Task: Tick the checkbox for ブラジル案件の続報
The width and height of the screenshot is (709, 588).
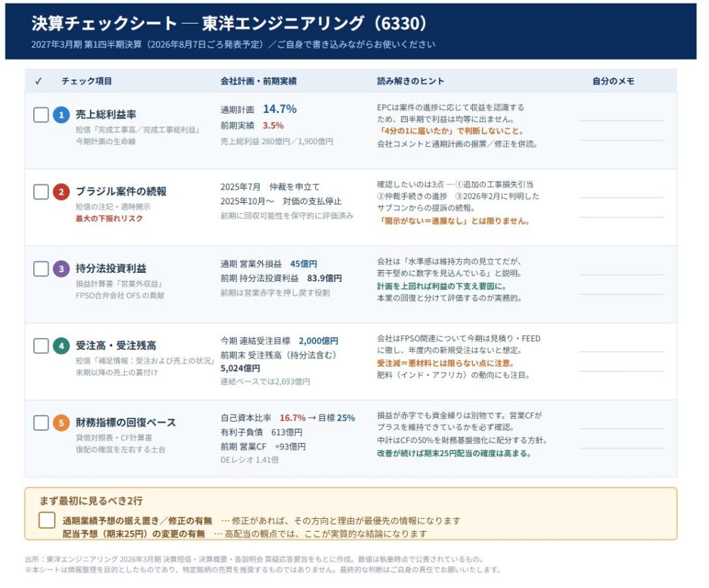Action: (x=41, y=192)
